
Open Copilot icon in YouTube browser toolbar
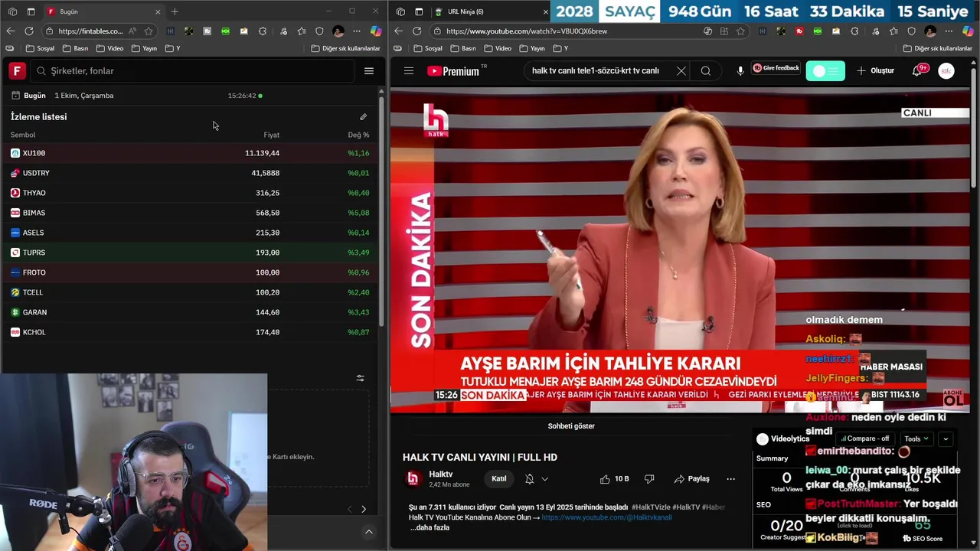point(969,31)
